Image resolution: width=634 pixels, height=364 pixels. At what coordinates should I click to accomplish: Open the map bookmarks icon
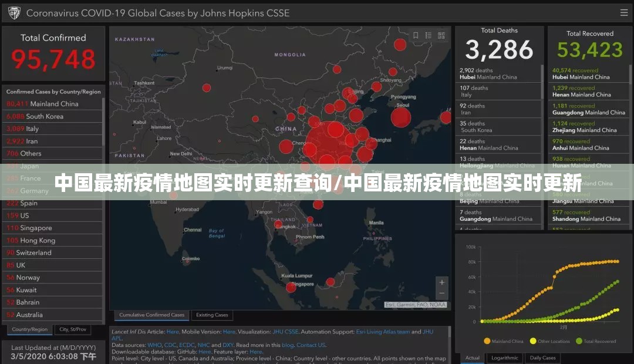click(416, 35)
